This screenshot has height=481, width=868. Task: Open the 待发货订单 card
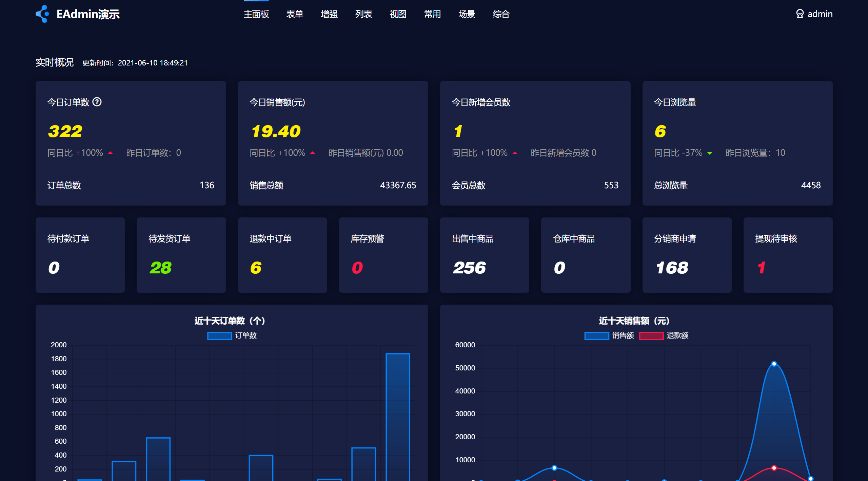[181, 255]
